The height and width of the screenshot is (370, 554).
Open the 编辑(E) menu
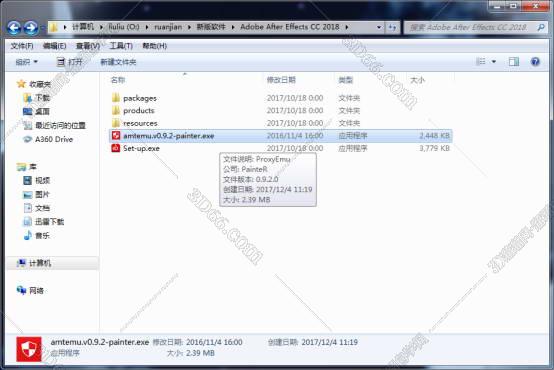point(54,46)
